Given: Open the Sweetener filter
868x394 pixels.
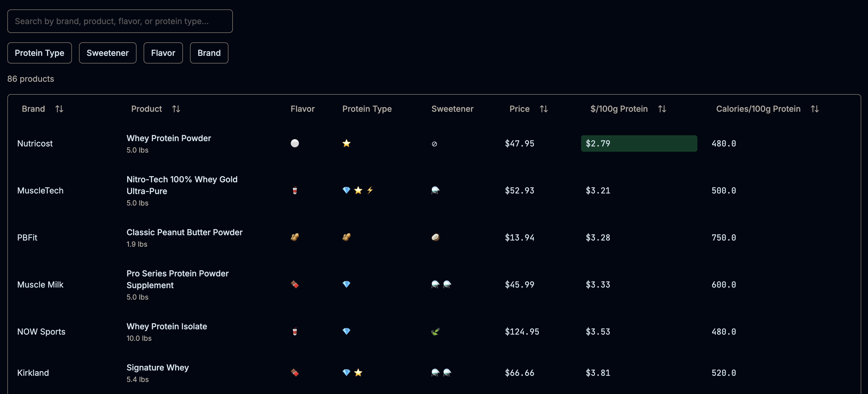Looking at the screenshot, I should pos(107,53).
